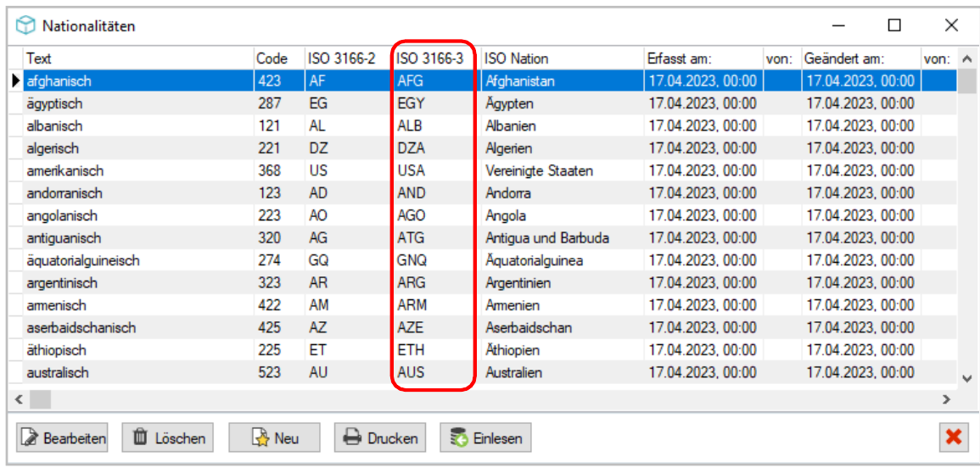
Task: Click the two-letter code cell 'ET'
Action: pyautogui.click(x=348, y=350)
